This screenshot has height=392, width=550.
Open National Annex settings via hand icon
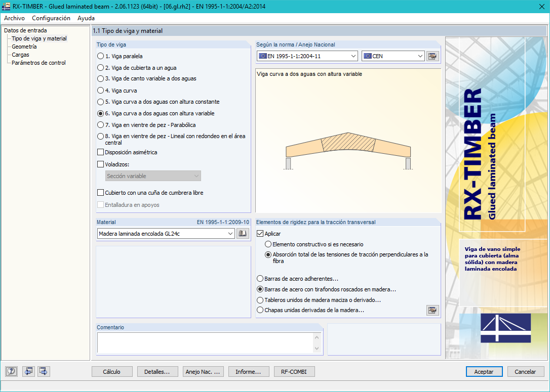433,56
